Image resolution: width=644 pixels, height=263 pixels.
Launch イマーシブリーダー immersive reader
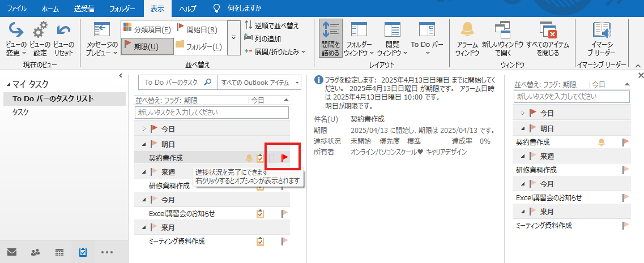coord(602,38)
